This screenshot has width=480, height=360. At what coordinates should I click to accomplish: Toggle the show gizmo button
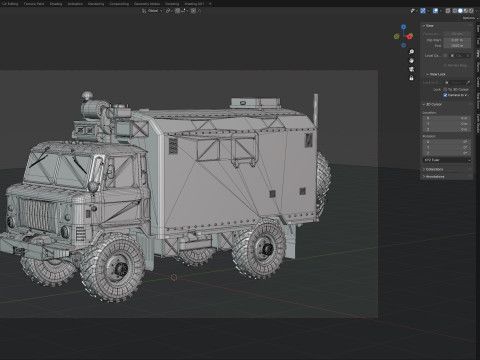(423, 11)
